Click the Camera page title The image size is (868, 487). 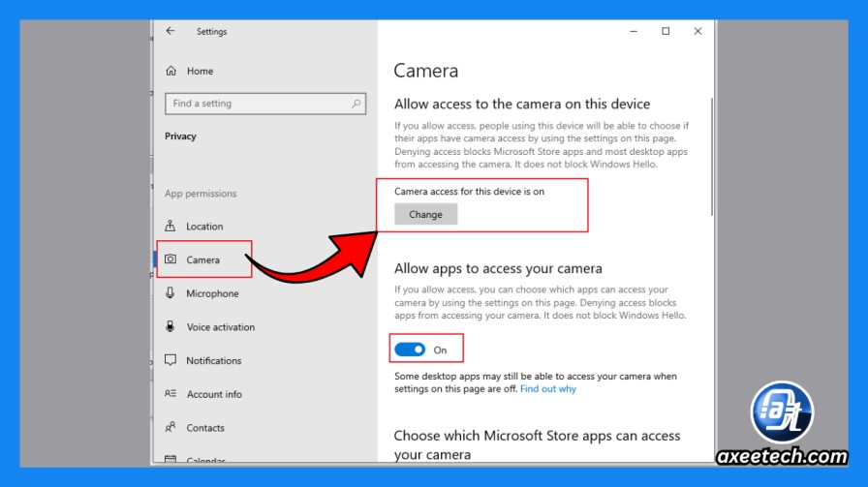click(426, 71)
